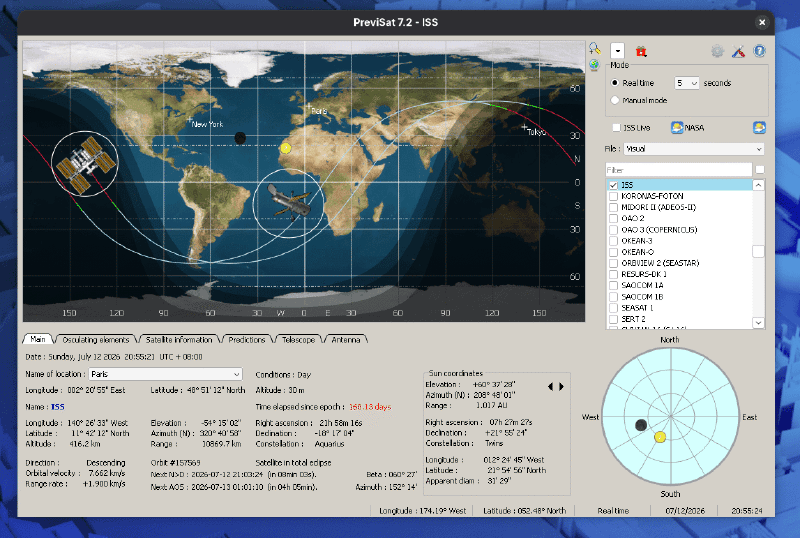Switch to the Satellite information tab

click(179, 339)
